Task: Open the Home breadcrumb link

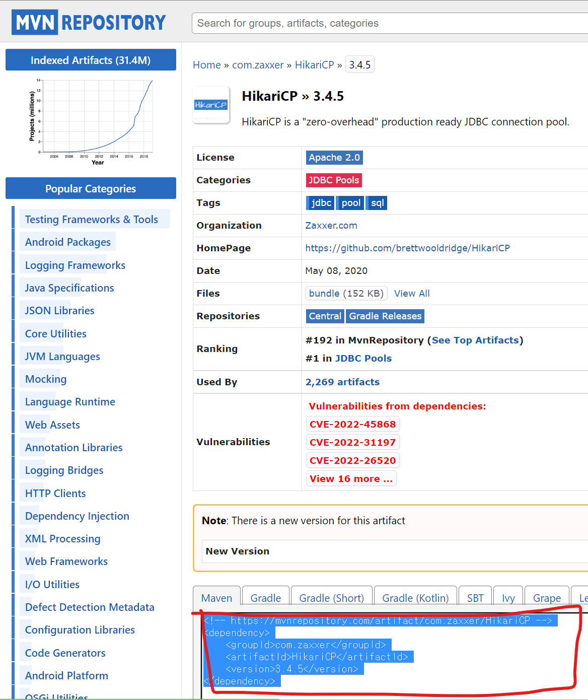Action: 207,65
